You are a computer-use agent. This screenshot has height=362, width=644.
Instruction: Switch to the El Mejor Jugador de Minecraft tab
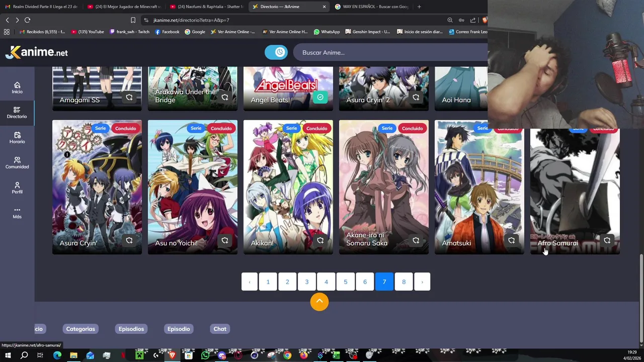(x=123, y=7)
